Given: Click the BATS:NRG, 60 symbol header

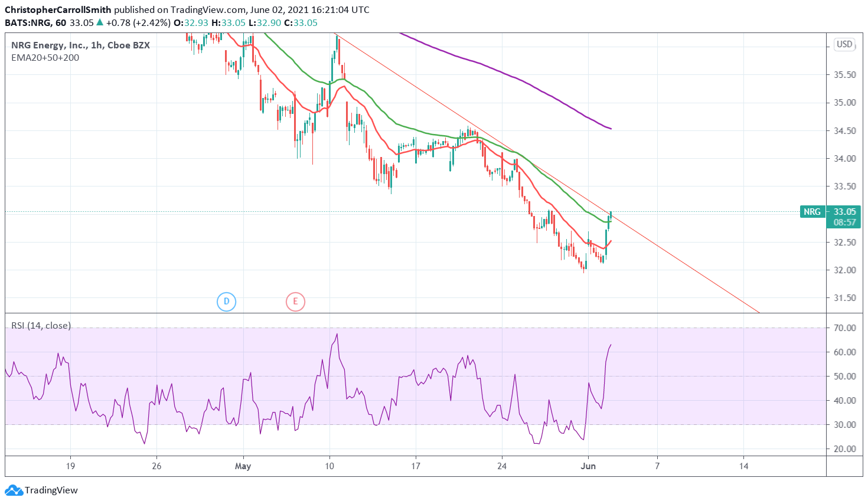Looking at the screenshot, I should coord(35,23).
